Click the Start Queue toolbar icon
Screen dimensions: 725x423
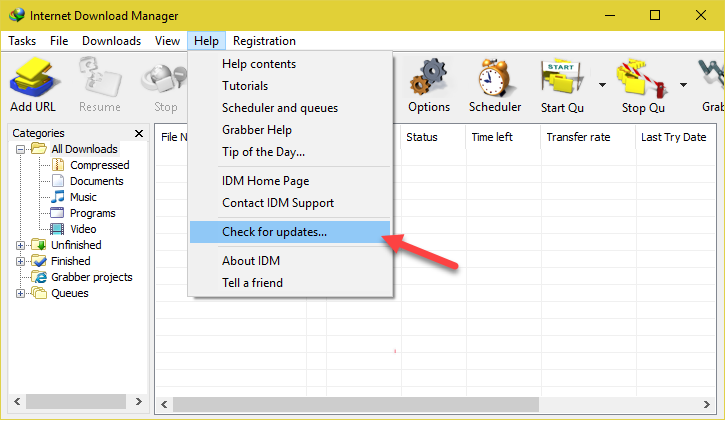pyautogui.click(x=562, y=78)
